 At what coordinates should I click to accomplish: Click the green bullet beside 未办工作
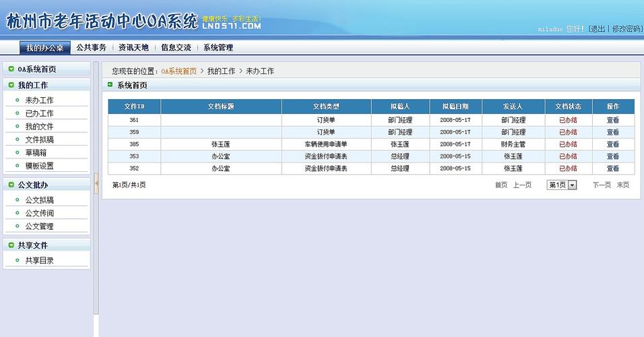(18, 100)
